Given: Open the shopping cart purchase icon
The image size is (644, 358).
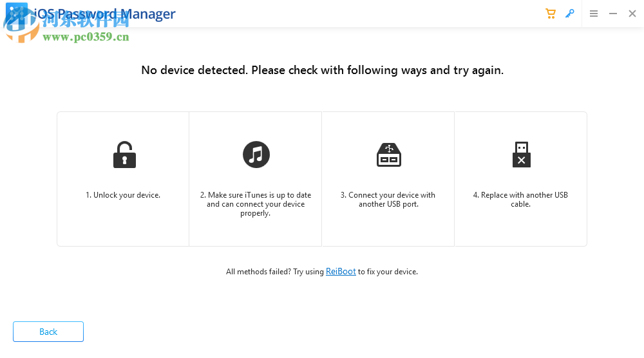Looking at the screenshot, I should 551,14.
